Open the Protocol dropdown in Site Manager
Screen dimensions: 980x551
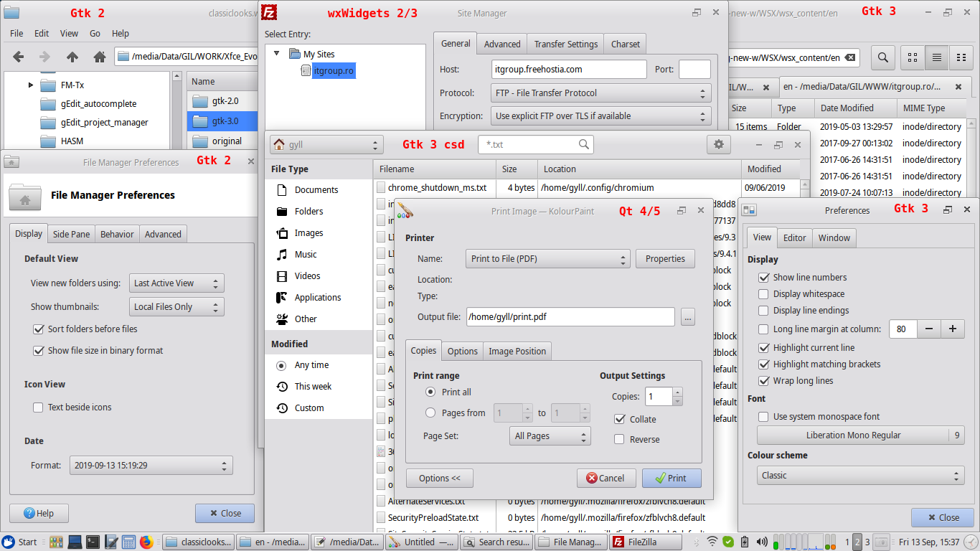coord(601,93)
